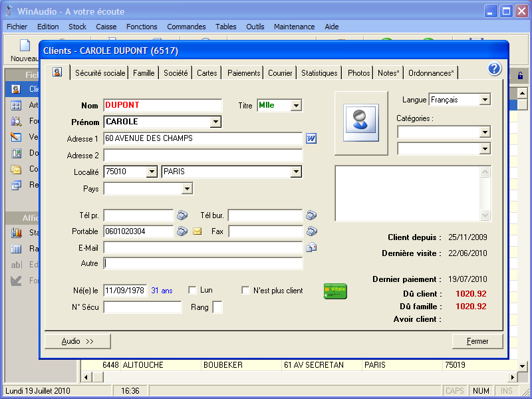Click the phone icon next to Fax field
Screen dimensions: 532x399
(311, 231)
